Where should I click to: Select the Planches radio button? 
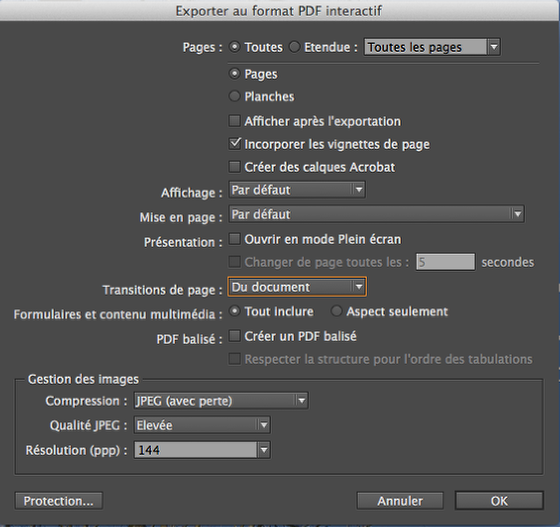click(x=234, y=96)
